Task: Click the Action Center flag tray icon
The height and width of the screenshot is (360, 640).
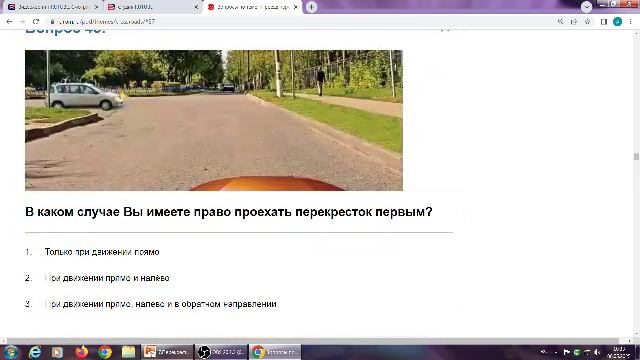Action: click(567, 352)
